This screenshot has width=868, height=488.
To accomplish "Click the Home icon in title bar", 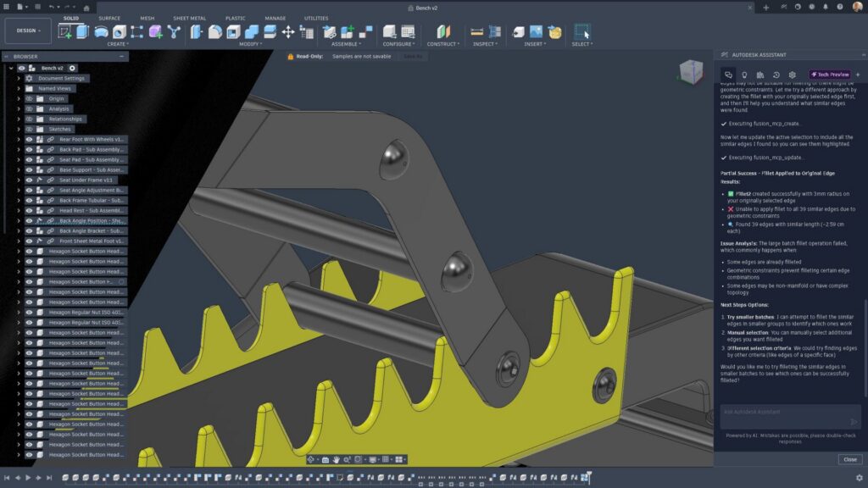I will pos(86,7).
